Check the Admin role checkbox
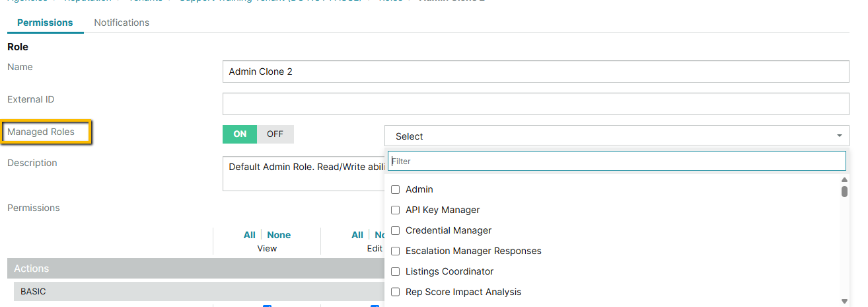The image size is (868, 307). [396, 189]
